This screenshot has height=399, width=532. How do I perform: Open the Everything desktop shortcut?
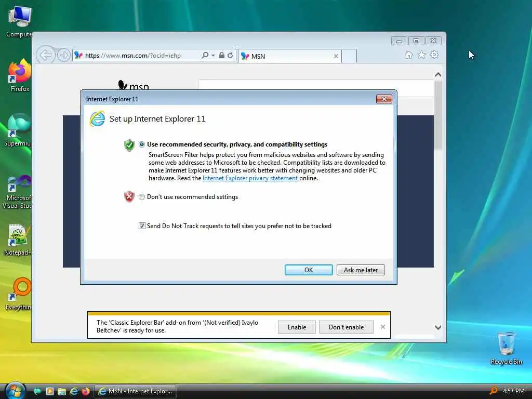point(19,294)
